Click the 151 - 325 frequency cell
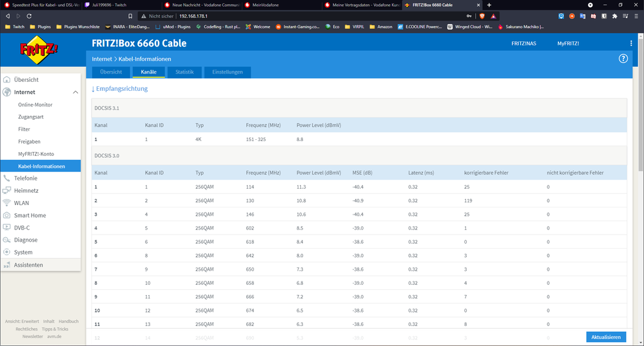The image size is (644, 346). click(x=256, y=140)
